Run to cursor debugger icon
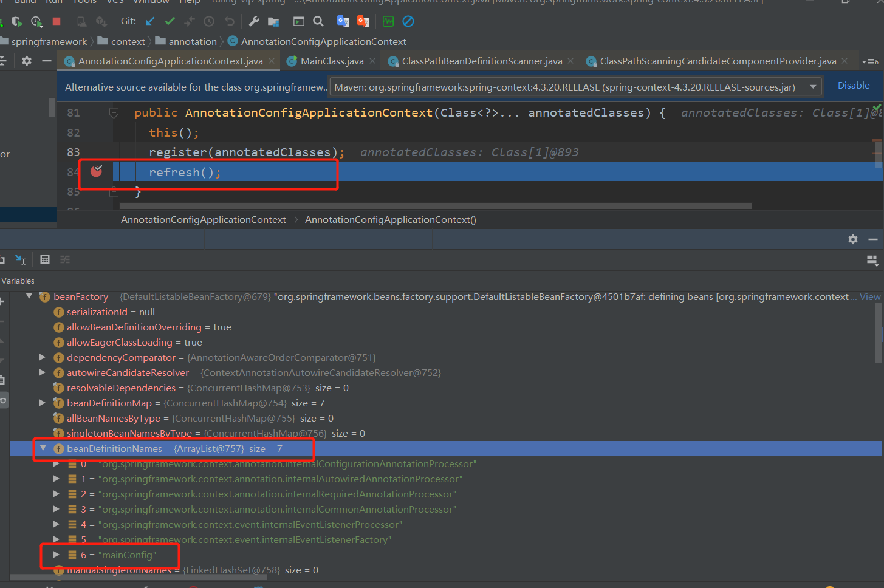The image size is (884, 588). pos(21,259)
